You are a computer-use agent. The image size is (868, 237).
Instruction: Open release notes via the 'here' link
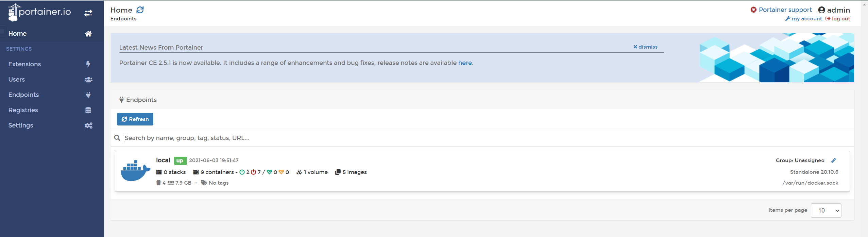click(x=465, y=63)
